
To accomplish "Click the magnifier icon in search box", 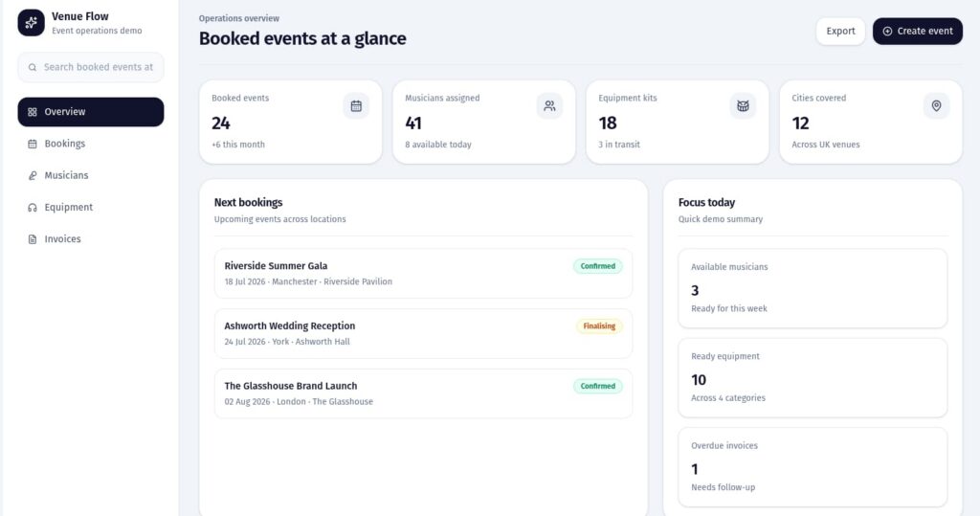I will tap(33, 68).
